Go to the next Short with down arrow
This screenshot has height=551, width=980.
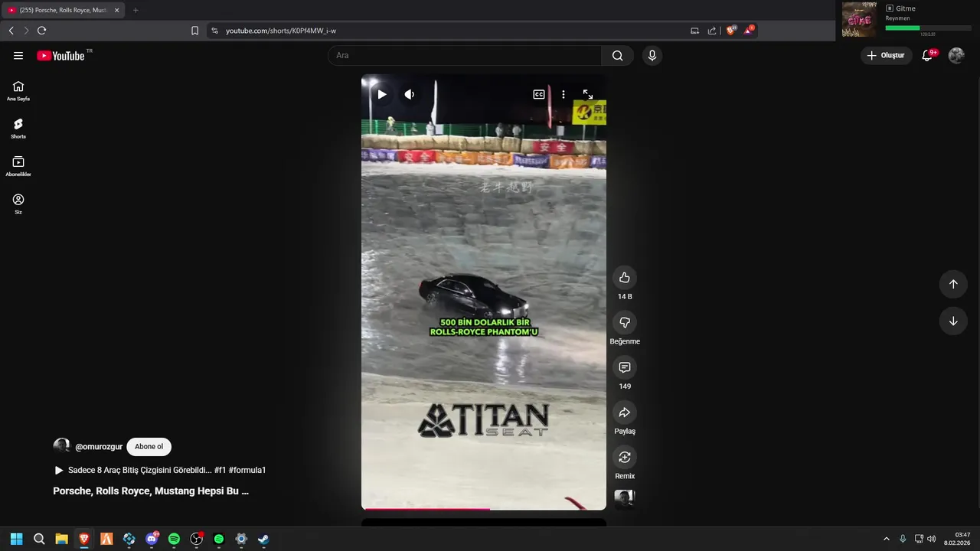point(953,321)
